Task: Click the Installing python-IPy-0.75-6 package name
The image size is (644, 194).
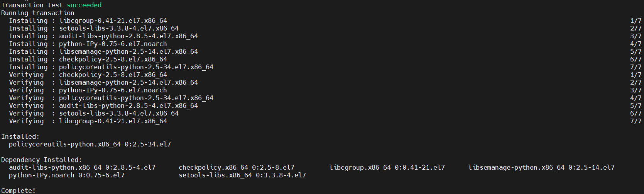Action: [113, 44]
